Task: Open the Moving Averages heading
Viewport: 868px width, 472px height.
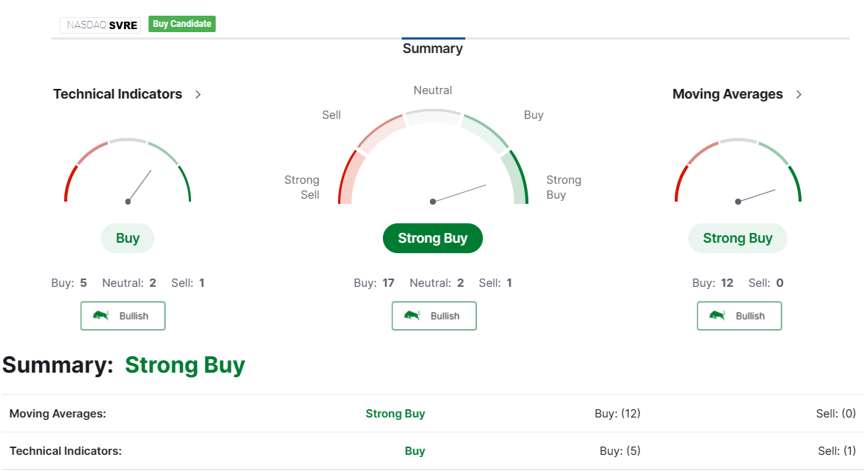Action: click(x=728, y=94)
